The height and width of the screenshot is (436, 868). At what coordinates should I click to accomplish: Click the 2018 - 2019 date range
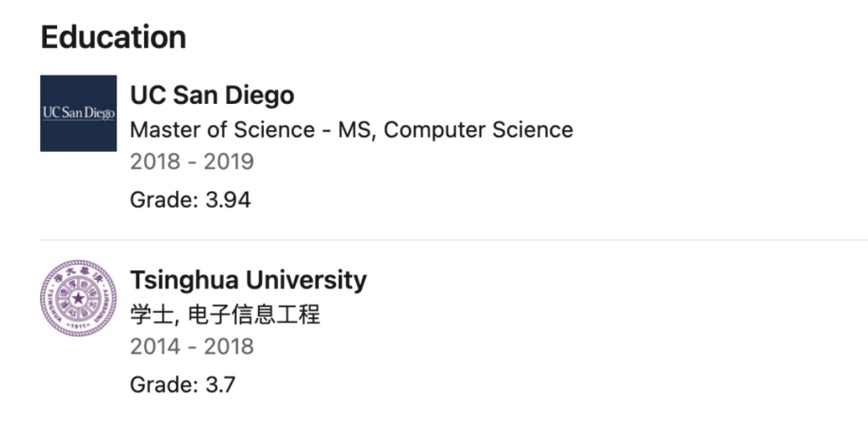(x=192, y=162)
